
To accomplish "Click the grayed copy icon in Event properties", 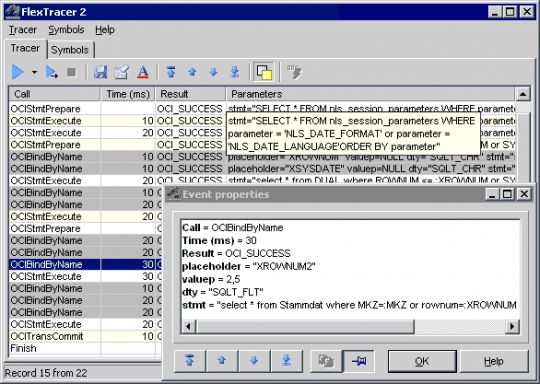I will (x=326, y=361).
